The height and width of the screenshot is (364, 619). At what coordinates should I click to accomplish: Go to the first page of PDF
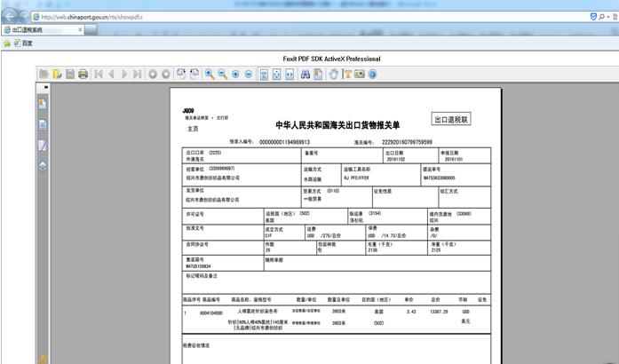pos(99,74)
